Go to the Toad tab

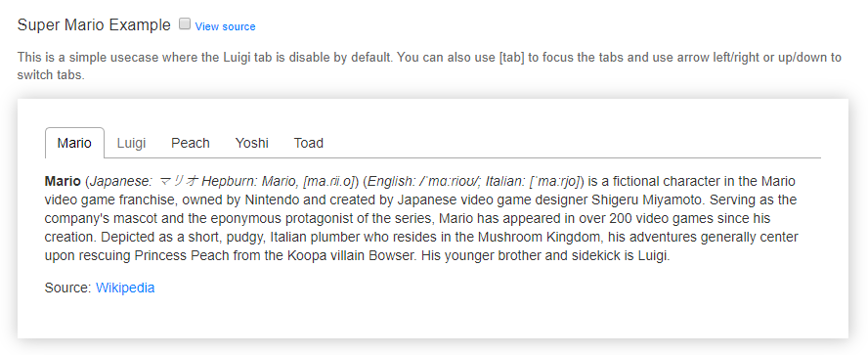[308, 143]
